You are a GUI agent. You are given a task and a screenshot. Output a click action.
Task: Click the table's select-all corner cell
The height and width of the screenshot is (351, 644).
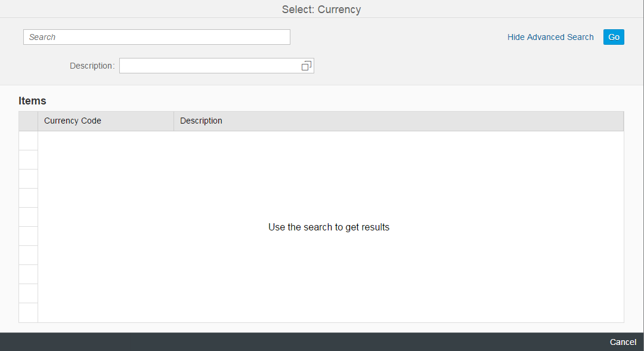pos(28,121)
